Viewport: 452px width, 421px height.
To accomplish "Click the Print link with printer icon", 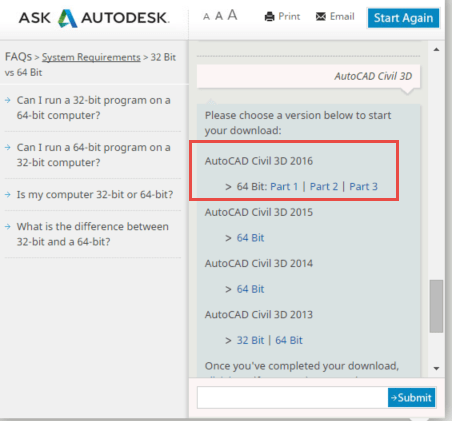I will pos(282,16).
